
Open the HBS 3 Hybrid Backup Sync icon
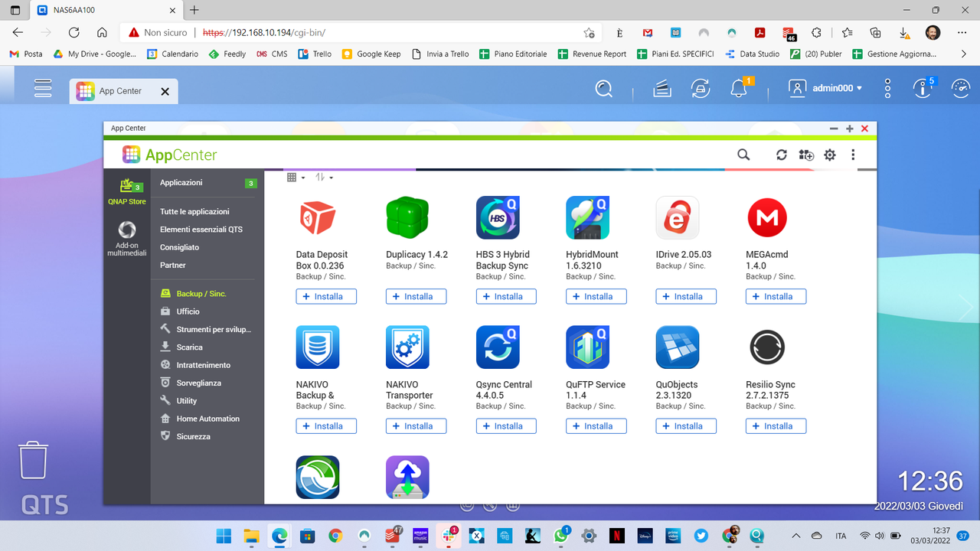click(498, 217)
